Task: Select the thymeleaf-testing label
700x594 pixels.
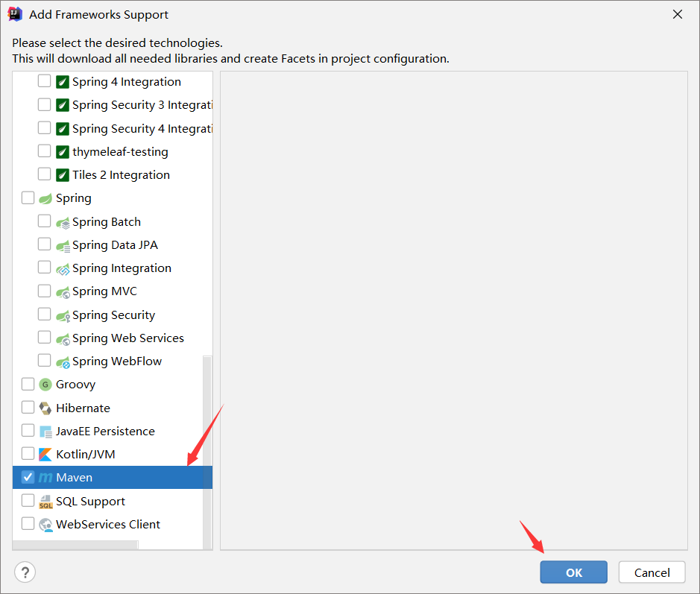Action: click(120, 152)
